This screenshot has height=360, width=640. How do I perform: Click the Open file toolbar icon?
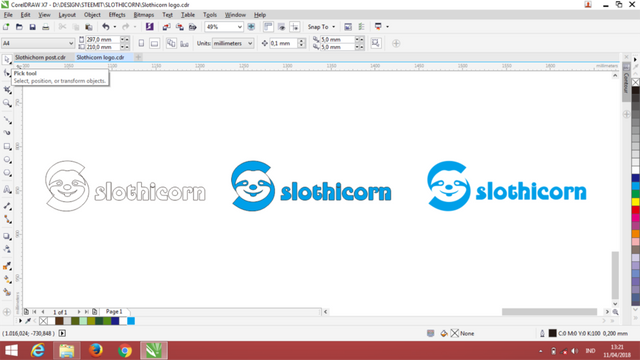19,27
